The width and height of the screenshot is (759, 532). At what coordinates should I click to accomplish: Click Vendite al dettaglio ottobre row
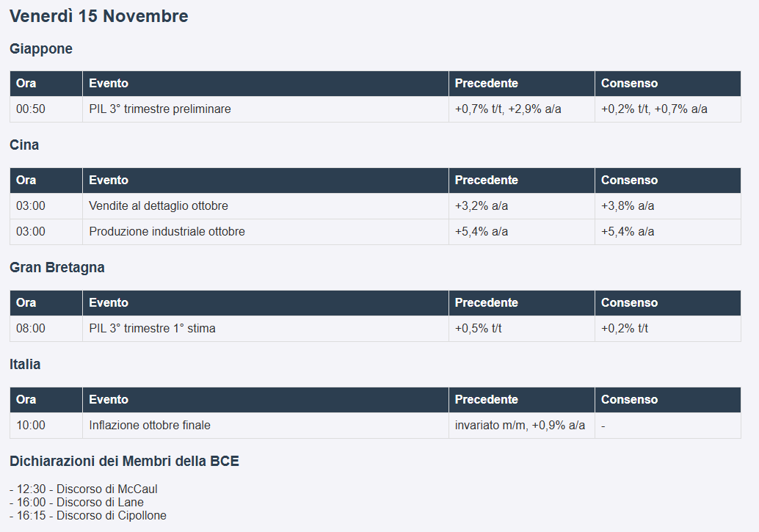point(375,205)
